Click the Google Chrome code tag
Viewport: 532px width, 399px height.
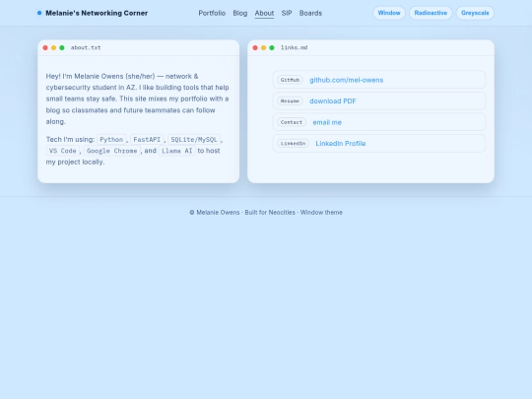112,151
